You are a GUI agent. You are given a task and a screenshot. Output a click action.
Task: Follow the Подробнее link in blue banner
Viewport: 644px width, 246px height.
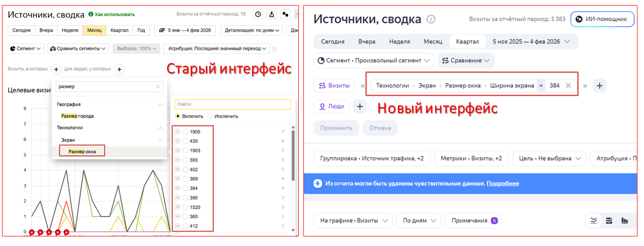pos(503,183)
